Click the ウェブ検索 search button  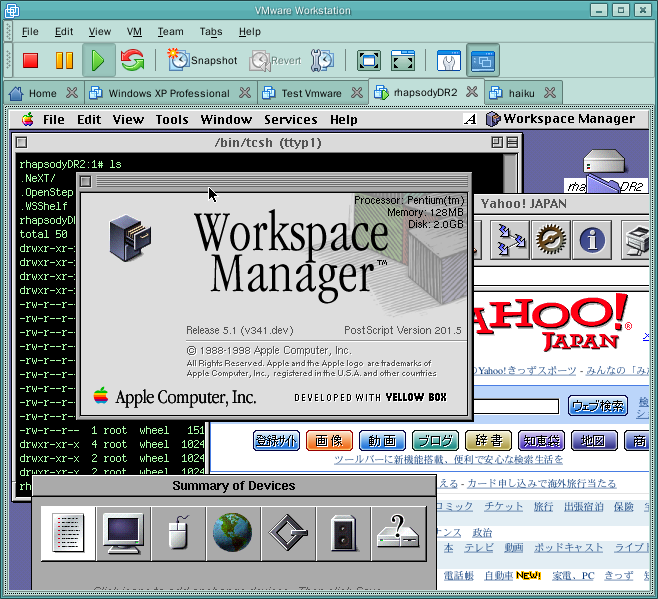598,406
